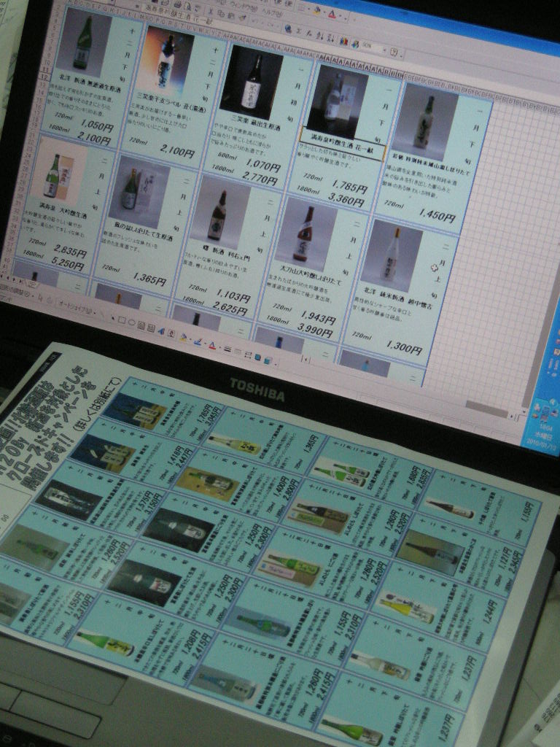Select the highlighted cell 満寿泉吟醸生酒 花一献
Image resolution: width=560 pixels, height=747 pixels.
344,143
